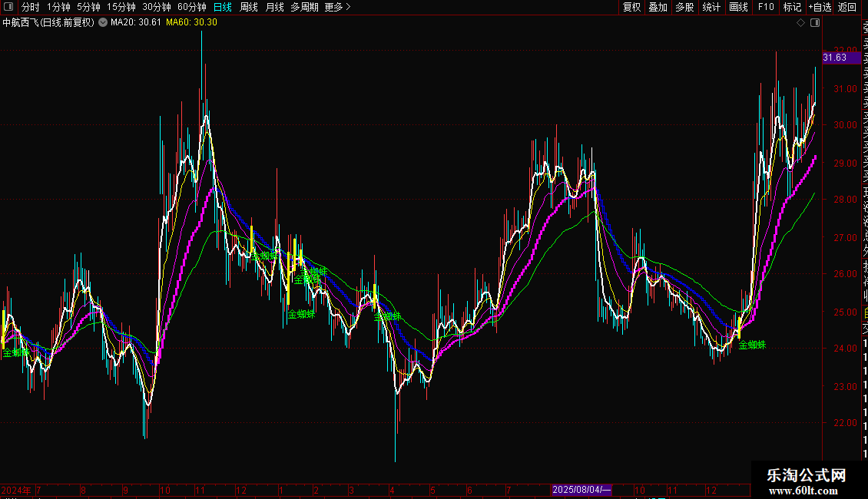Click the 中航西飞(日线.前复权) chart title

pyautogui.click(x=48, y=22)
